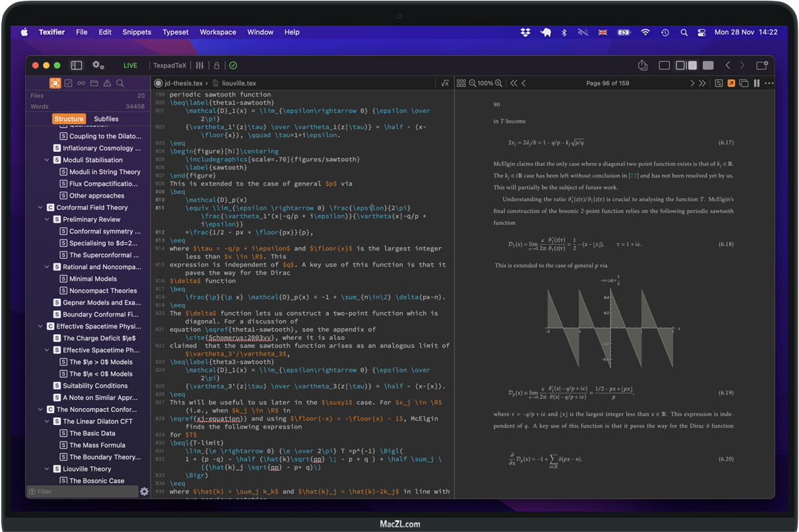Viewport: 799px width, 532px height.
Task: Switch to the Subfiles tab
Action: [106, 119]
